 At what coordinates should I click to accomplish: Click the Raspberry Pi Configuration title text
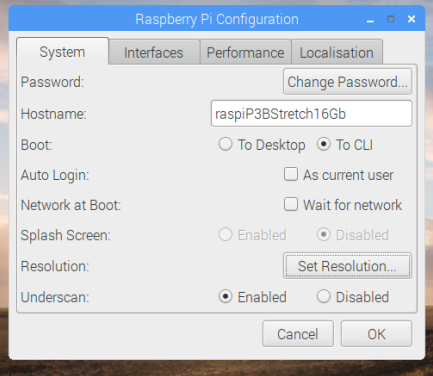[x=217, y=19]
